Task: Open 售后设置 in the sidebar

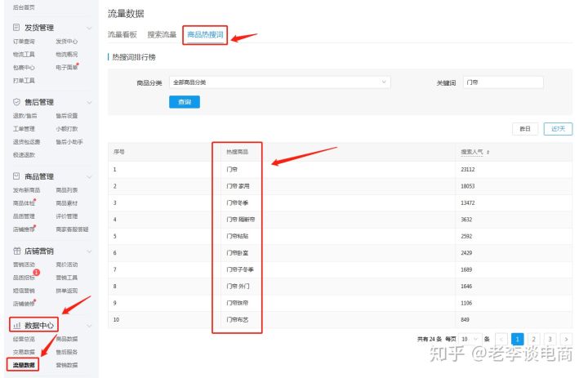Action: pos(66,115)
